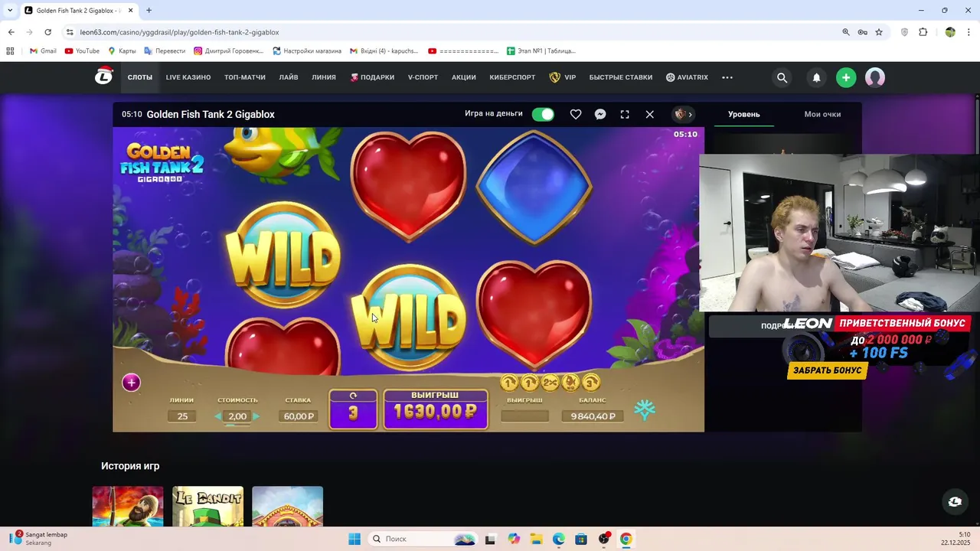This screenshot has height=551, width=980.
Task: Open the game chat messenger icon
Action: (600, 114)
